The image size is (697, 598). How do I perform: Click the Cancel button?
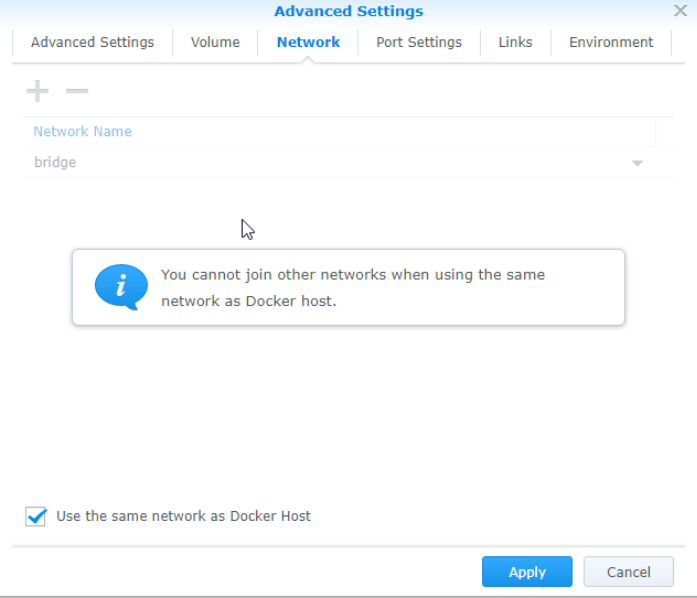point(629,571)
